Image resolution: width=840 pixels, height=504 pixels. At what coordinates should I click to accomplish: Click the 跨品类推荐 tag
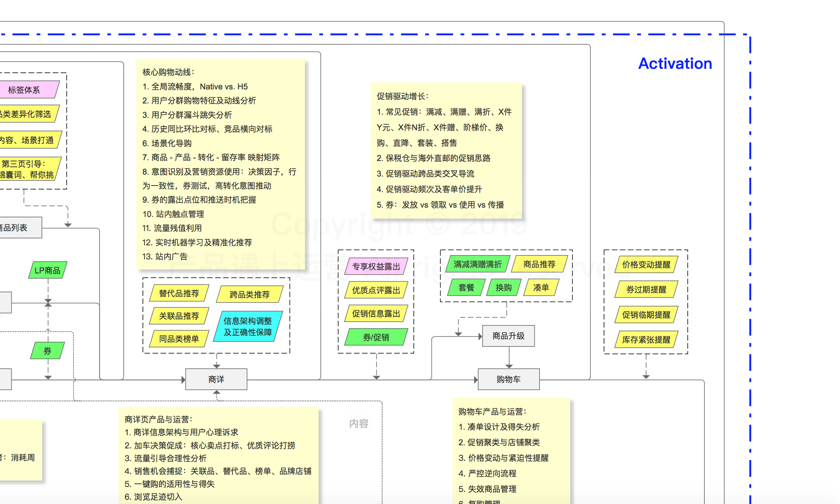pos(250,294)
